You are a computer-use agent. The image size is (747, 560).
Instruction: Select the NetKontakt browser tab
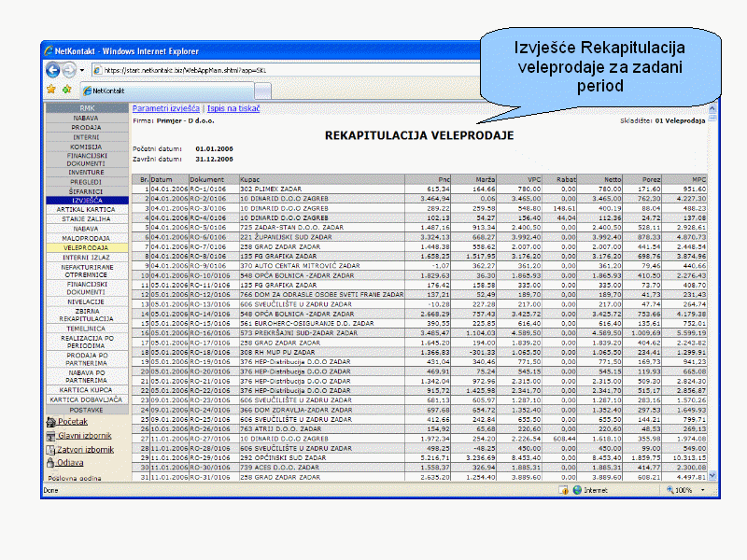tap(168, 91)
